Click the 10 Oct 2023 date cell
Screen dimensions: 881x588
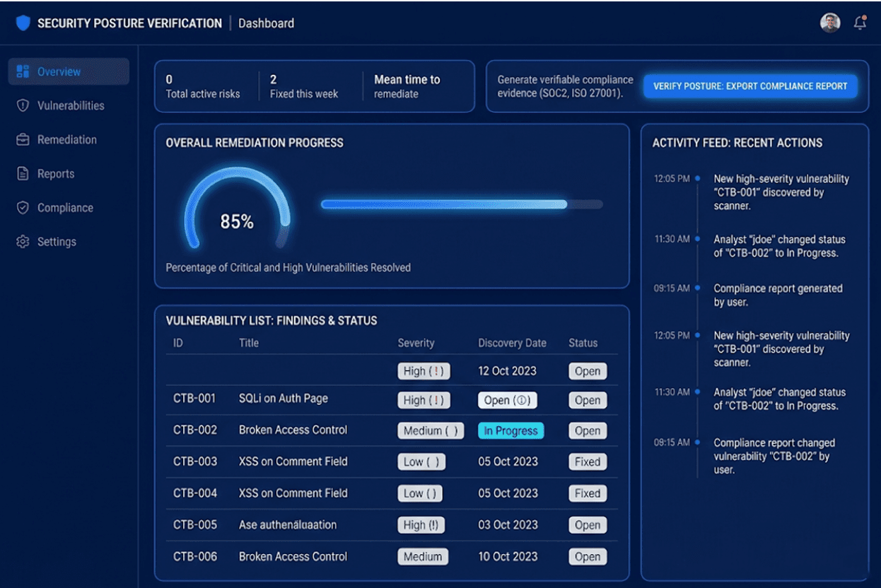(x=508, y=556)
